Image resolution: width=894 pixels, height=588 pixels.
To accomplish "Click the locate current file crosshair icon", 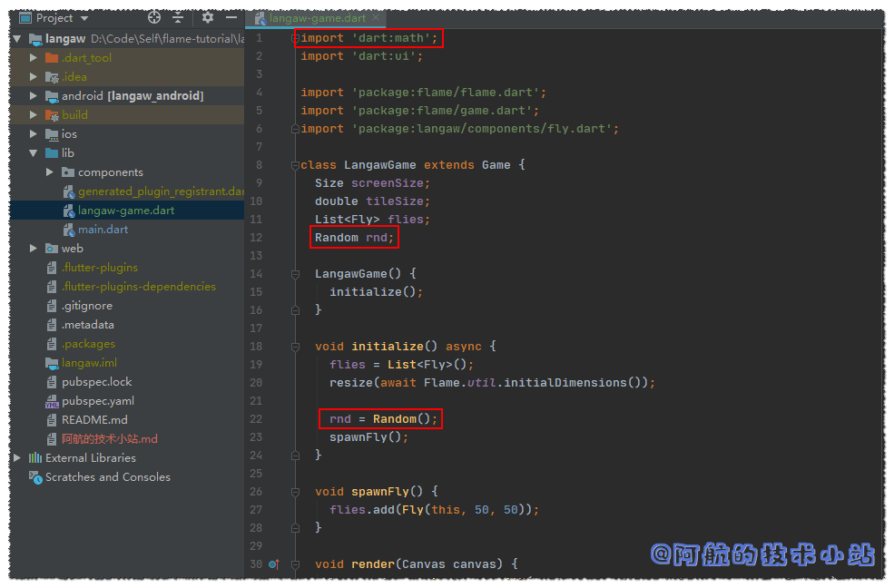I will [x=154, y=17].
